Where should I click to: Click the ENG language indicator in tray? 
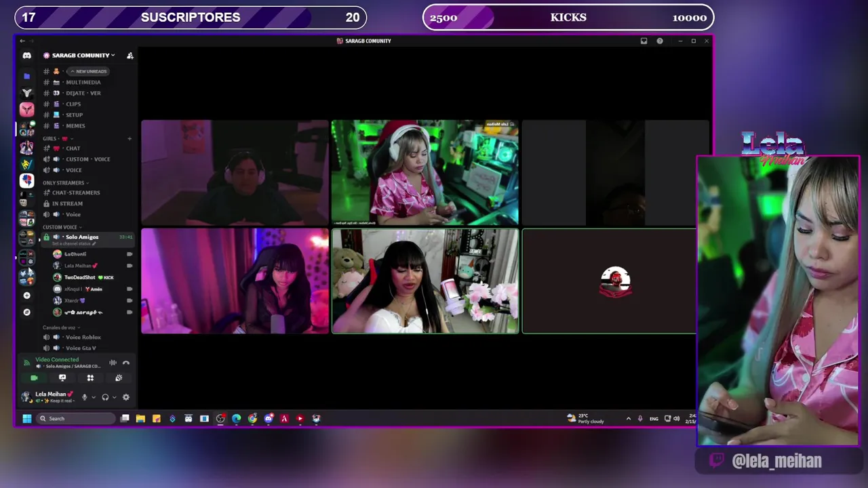click(654, 419)
